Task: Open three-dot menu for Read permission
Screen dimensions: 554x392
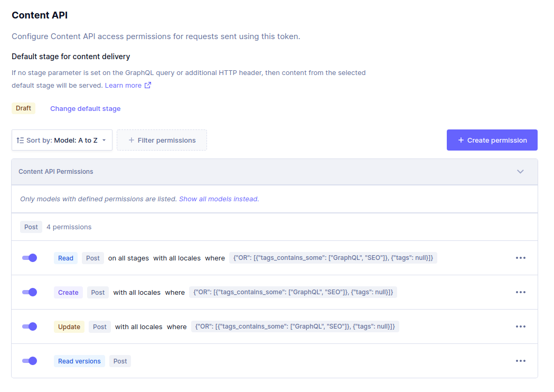Action: [x=521, y=258]
